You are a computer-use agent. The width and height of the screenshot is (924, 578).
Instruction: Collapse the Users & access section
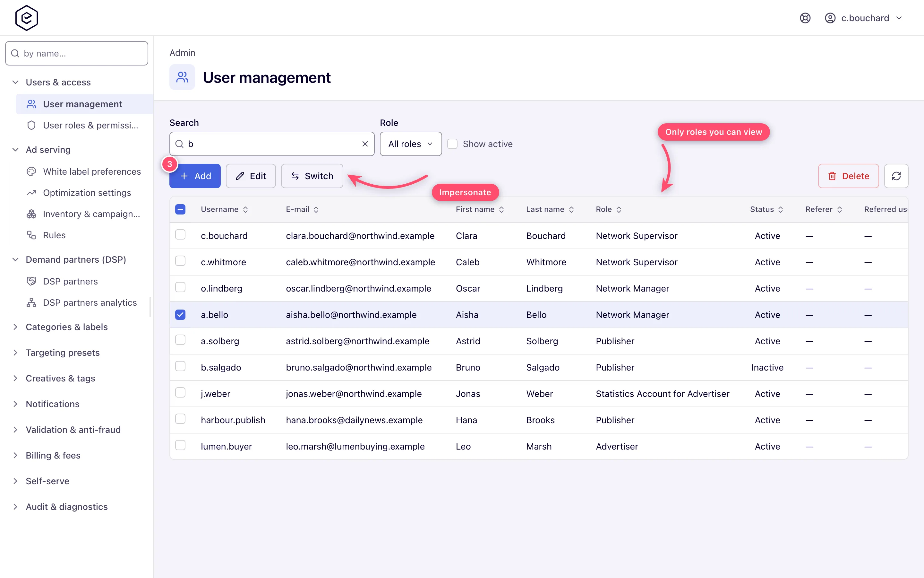pyautogui.click(x=15, y=82)
